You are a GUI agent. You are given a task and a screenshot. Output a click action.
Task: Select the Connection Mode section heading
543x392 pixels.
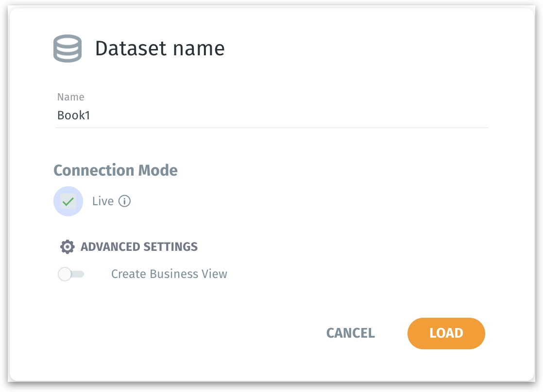click(x=115, y=170)
